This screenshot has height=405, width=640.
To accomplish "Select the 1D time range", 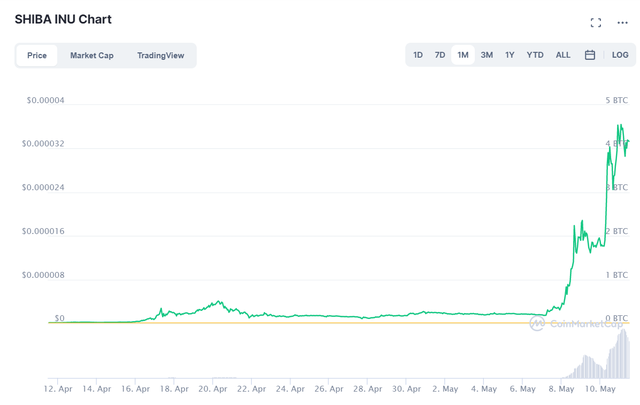I will (x=418, y=55).
